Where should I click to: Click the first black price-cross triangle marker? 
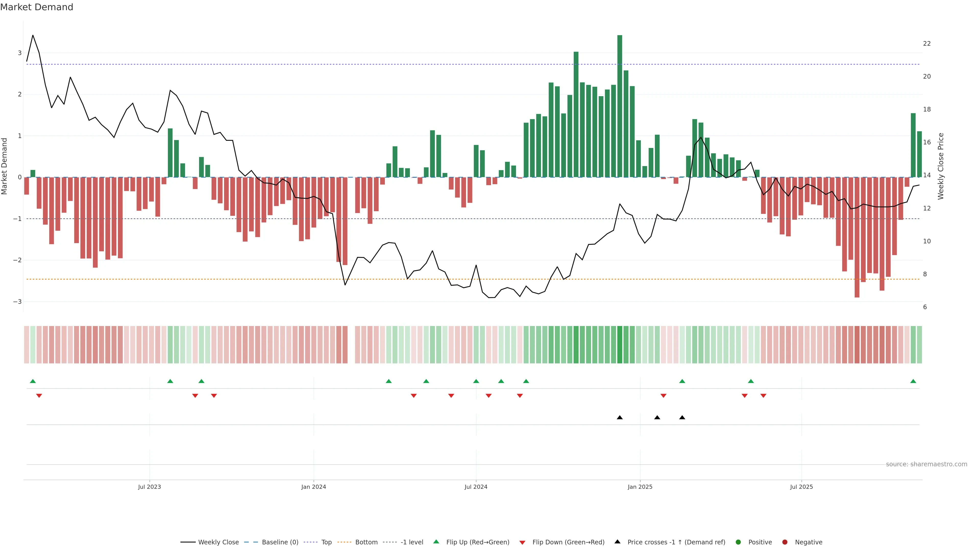[x=620, y=418]
